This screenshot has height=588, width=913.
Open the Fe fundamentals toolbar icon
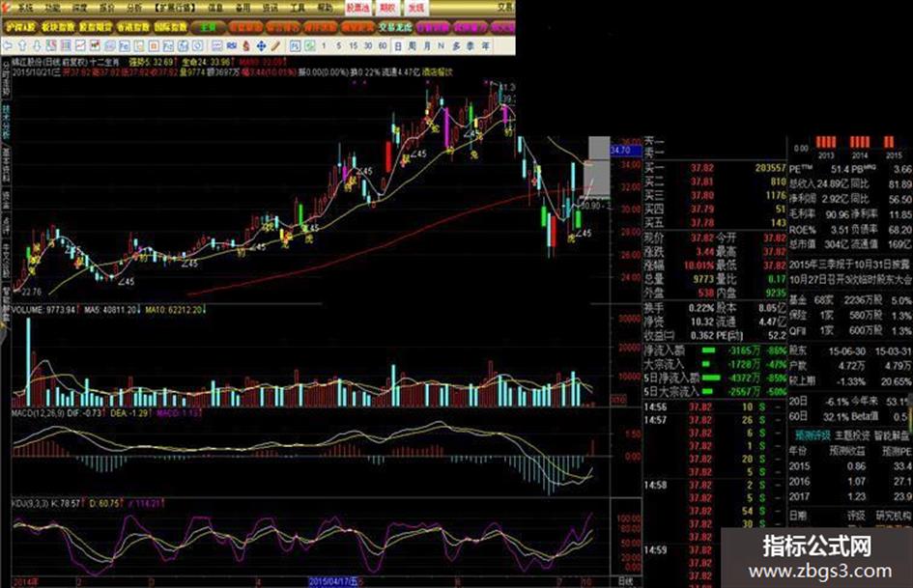point(124,45)
